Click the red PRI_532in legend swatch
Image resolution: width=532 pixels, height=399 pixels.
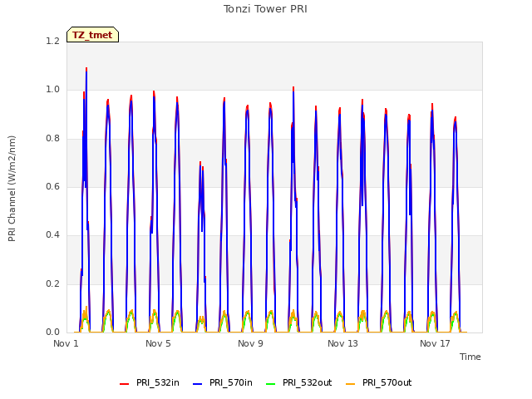click(124, 384)
